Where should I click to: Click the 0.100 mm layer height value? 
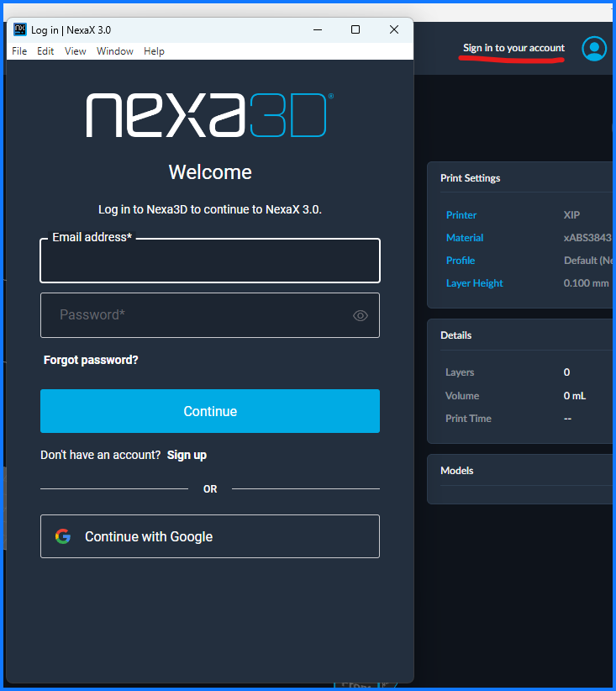tap(586, 283)
